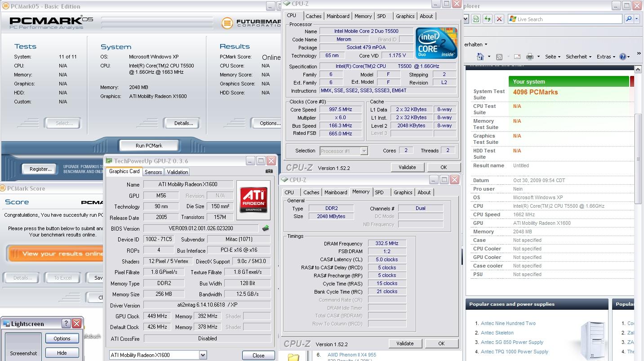Click the Intel Core 2 Duo logo
Viewport: 644px width, 361px height.
click(436, 43)
